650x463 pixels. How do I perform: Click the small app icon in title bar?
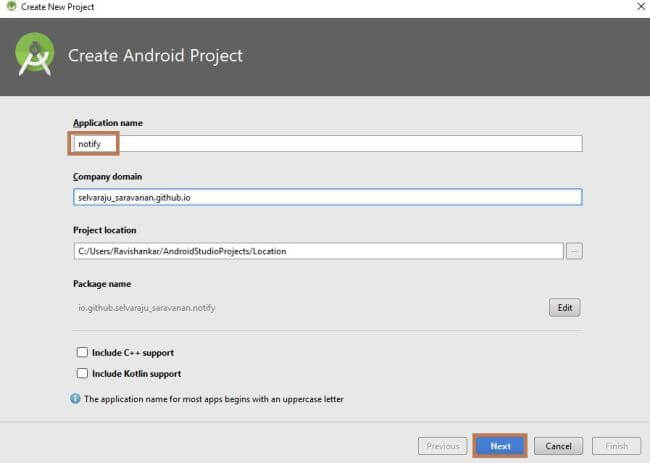point(11,6)
